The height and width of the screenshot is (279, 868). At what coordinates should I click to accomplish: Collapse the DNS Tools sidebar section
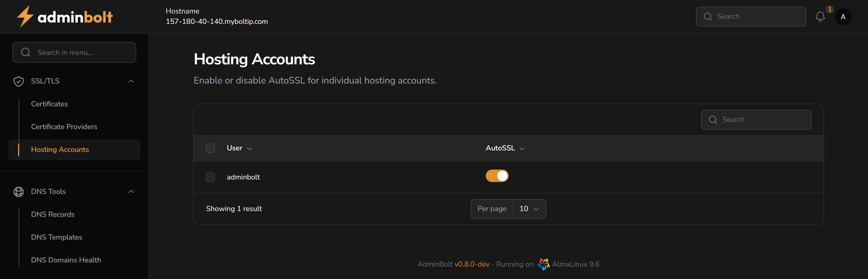[x=131, y=191]
